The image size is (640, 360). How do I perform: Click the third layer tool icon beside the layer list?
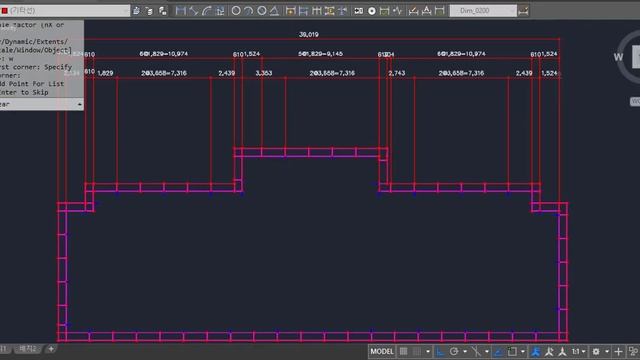[x=162, y=11]
